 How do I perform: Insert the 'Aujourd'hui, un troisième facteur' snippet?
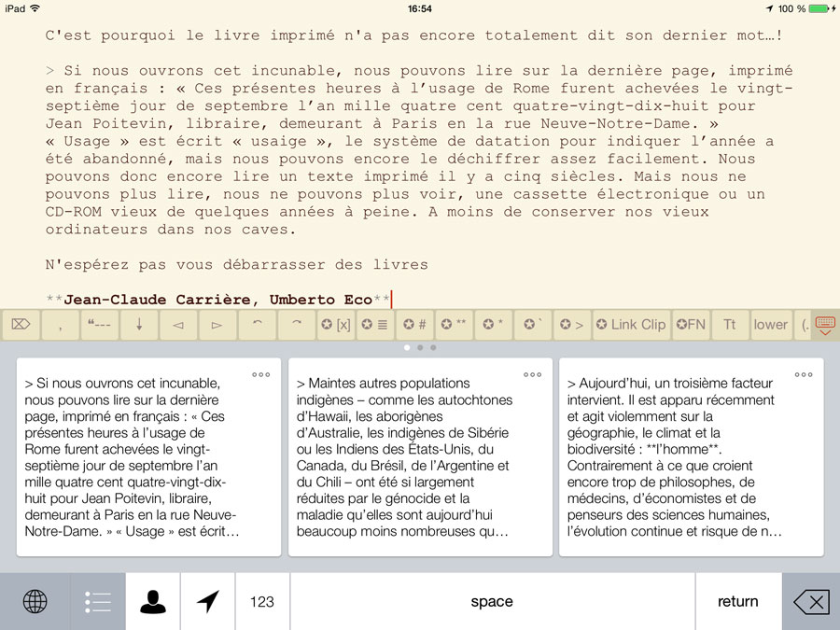pyautogui.click(x=692, y=457)
